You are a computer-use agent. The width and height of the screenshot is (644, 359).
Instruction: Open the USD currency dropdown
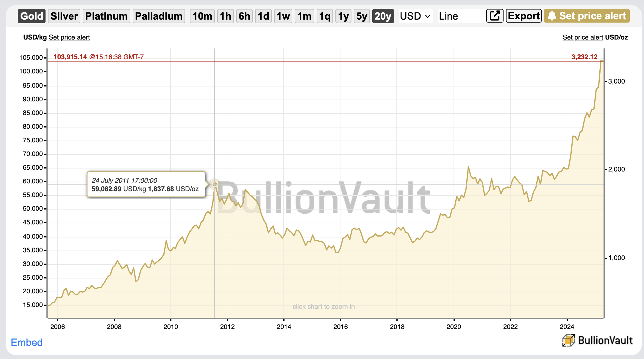point(415,16)
